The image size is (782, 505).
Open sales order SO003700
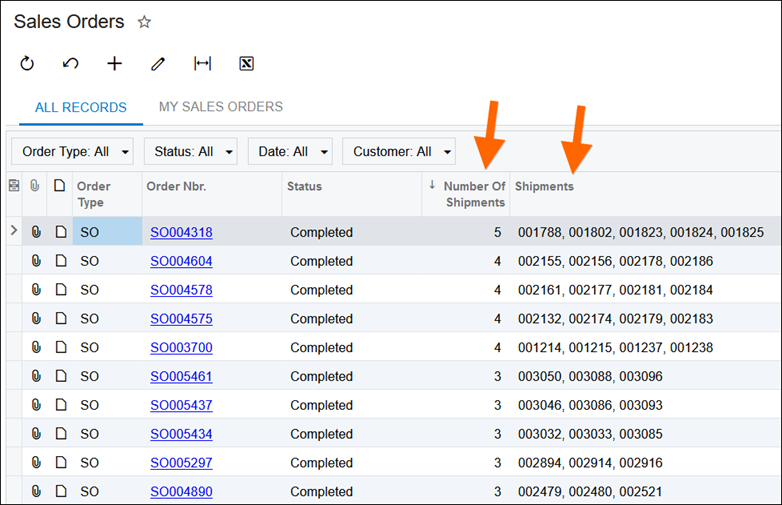click(182, 348)
